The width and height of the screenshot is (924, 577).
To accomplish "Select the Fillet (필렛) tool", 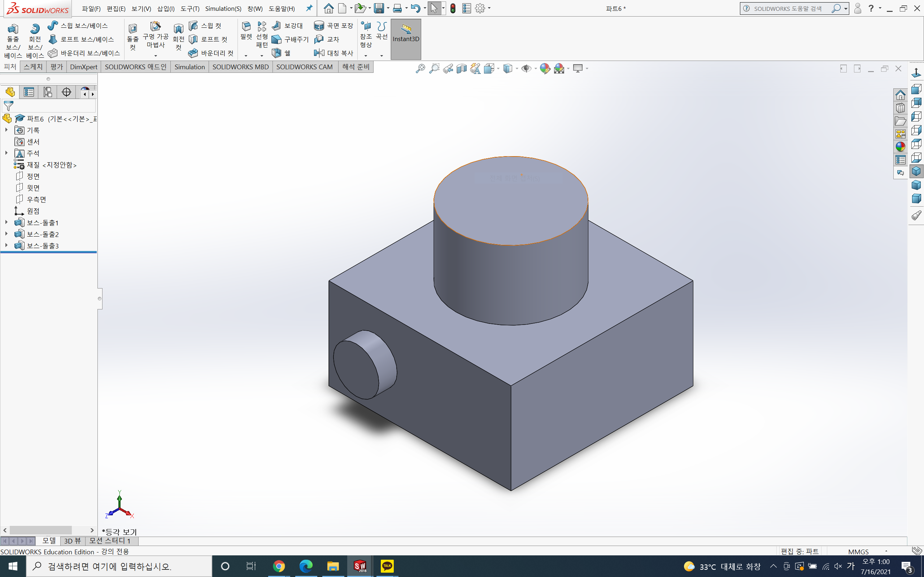I will pos(246,27).
